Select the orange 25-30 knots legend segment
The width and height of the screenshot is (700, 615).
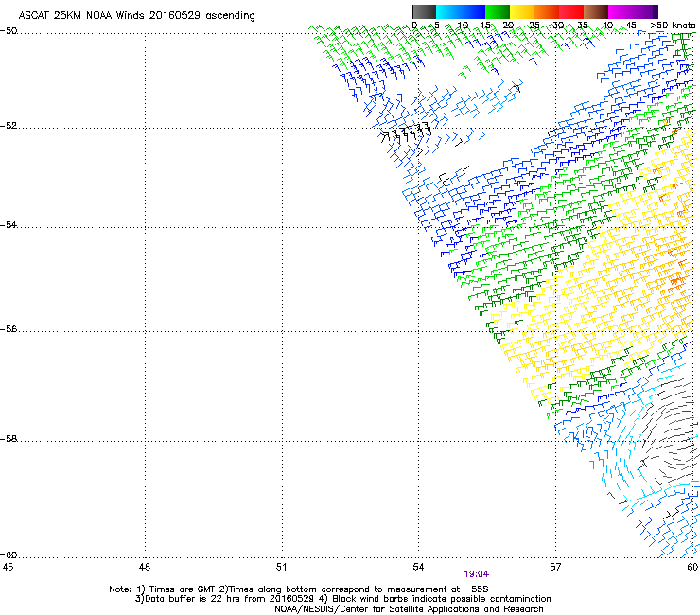point(547,11)
